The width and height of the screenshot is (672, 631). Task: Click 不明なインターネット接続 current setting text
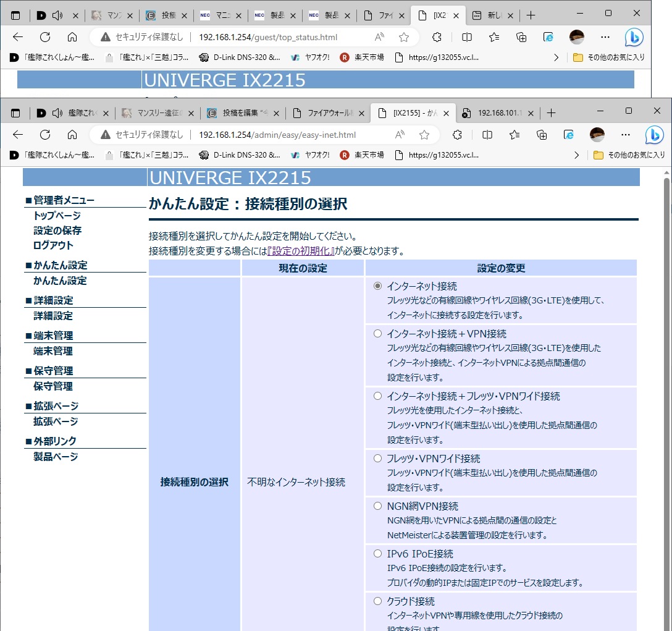pyautogui.click(x=296, y=482)
